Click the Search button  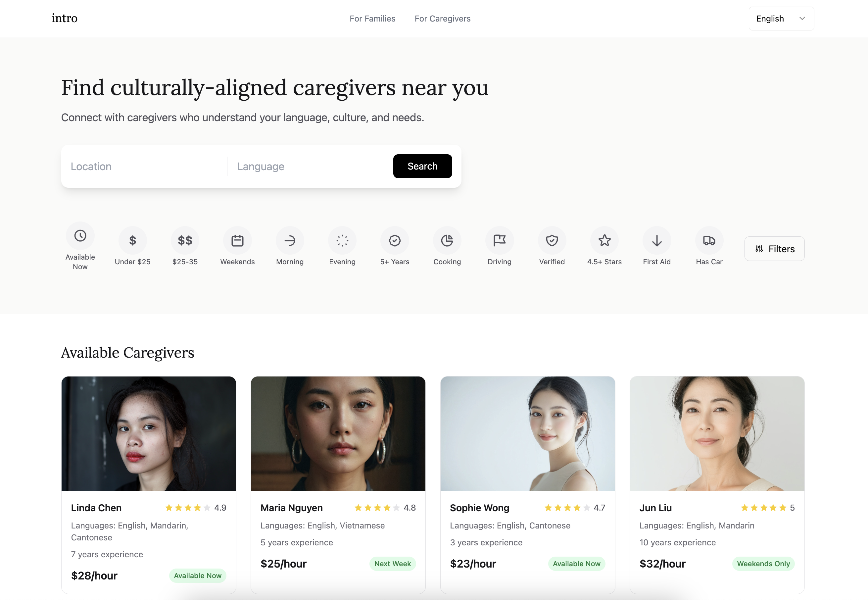pos(422,166)
